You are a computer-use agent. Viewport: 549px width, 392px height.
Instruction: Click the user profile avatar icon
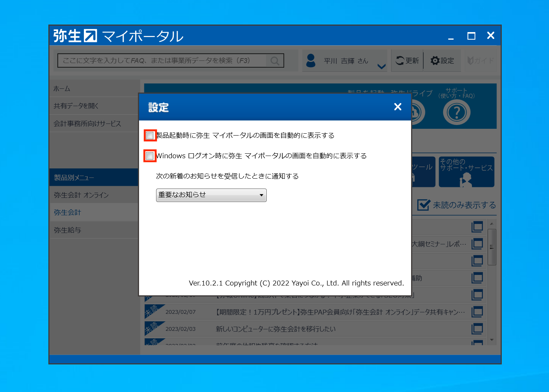311,60
